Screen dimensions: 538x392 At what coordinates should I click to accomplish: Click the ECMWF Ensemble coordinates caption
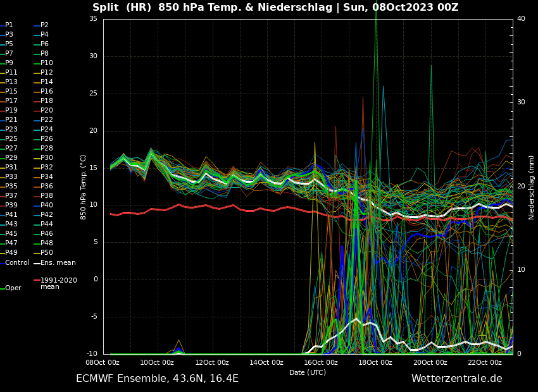tap(157, 379)
